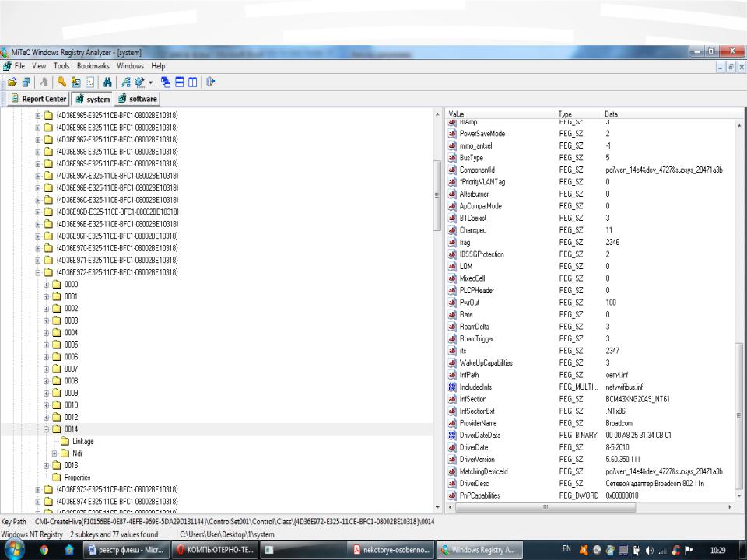Click the yellow key toolbar icon
The height and width of the screenshot is (560, 747).
point(62,82)
